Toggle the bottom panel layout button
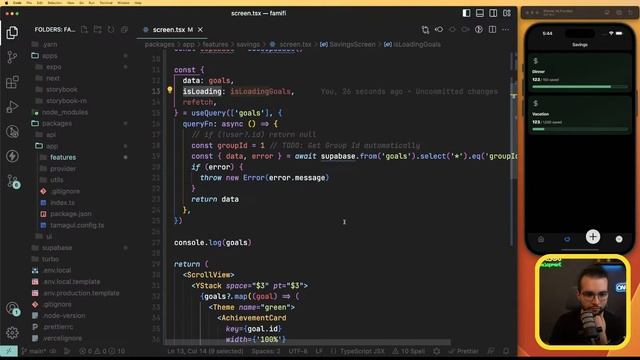The image size is (640, 360). pos(480,13)
